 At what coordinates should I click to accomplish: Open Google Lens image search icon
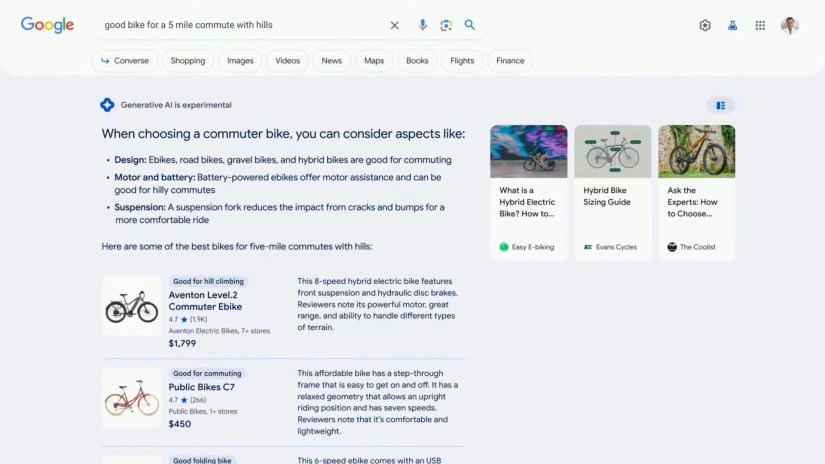(446, 25)
